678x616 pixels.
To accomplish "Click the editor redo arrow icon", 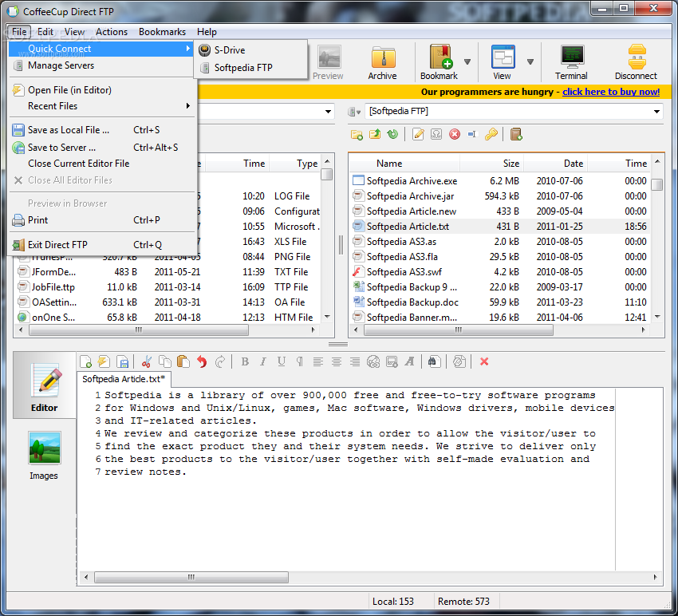I will click(220, 361).
